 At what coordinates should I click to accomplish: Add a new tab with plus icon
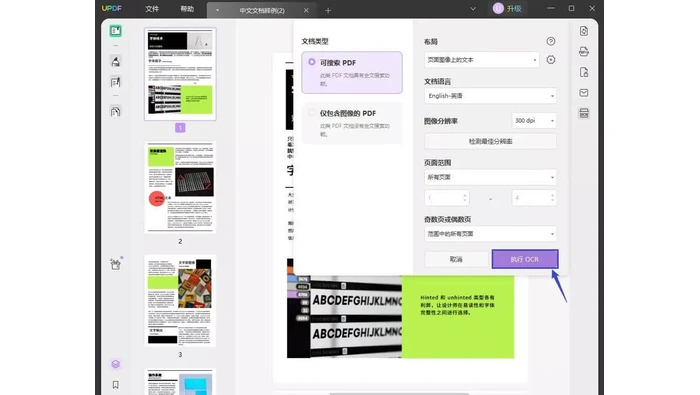pyautogui.click(x=328, y=10)
